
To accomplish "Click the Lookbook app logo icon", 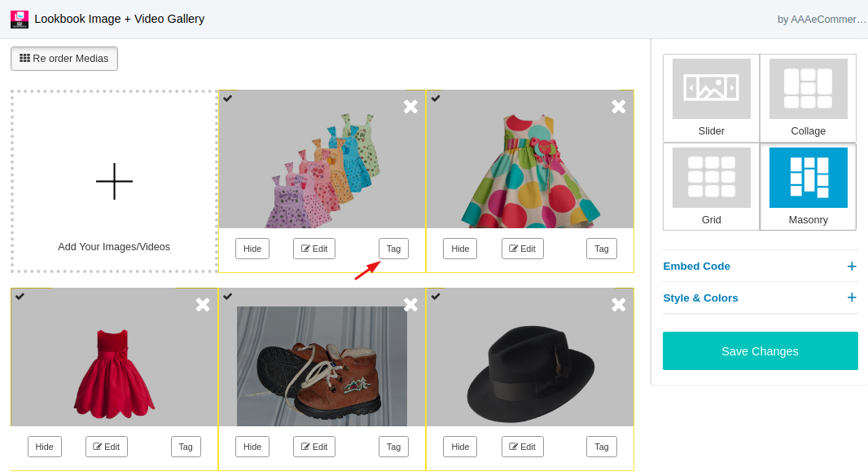I will click(20, 19).
